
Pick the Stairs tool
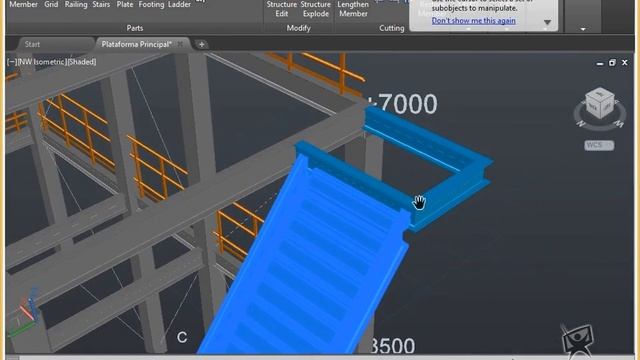pos(101,4)
